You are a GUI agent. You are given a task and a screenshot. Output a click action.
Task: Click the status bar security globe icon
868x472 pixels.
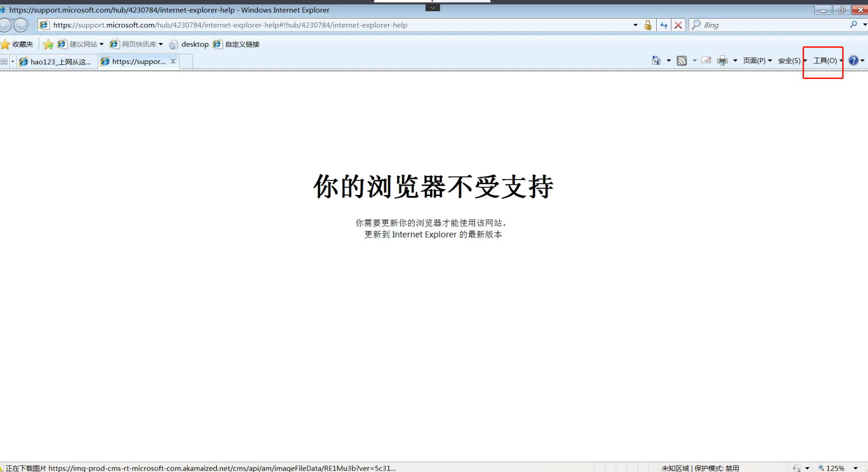[797, 468]
